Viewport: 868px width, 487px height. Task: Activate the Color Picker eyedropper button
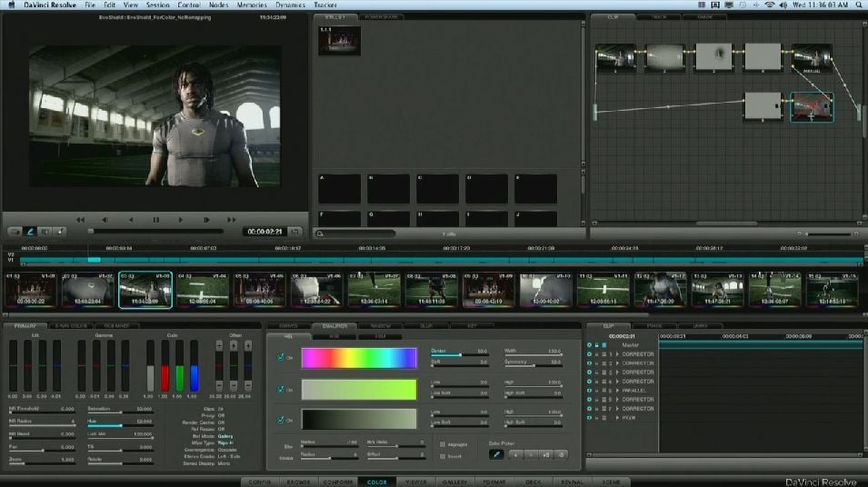tap(496, 454)
